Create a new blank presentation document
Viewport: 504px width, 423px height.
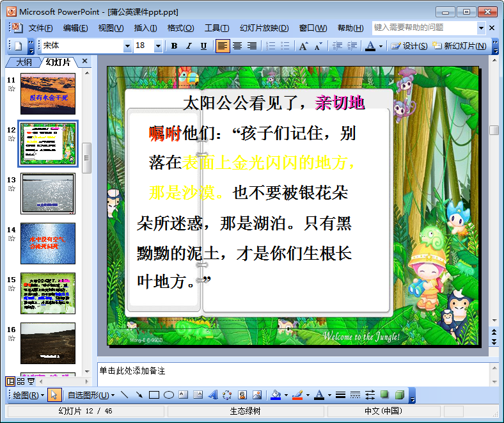[19, 46]
